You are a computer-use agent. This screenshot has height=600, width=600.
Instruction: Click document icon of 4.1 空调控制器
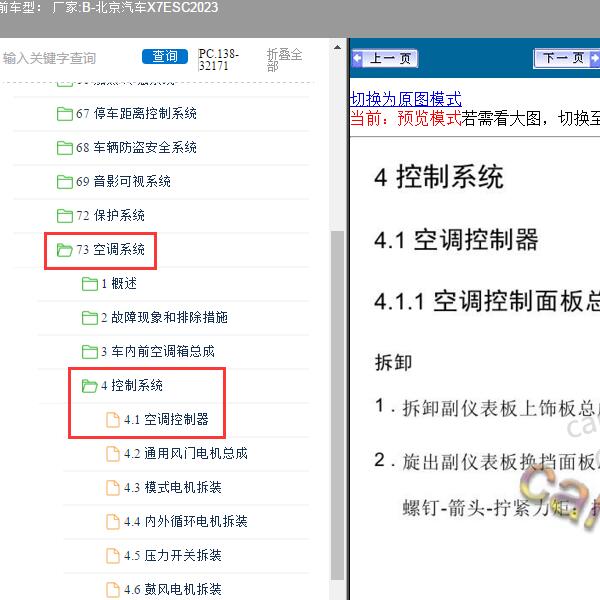[113, 419]
